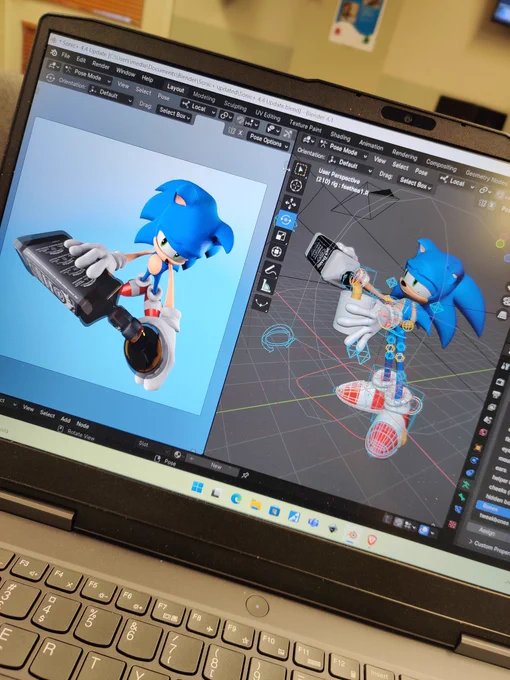510x680 pixels.
Task: Click the Blender icon on the taskbar
Action: click(352, 534)
